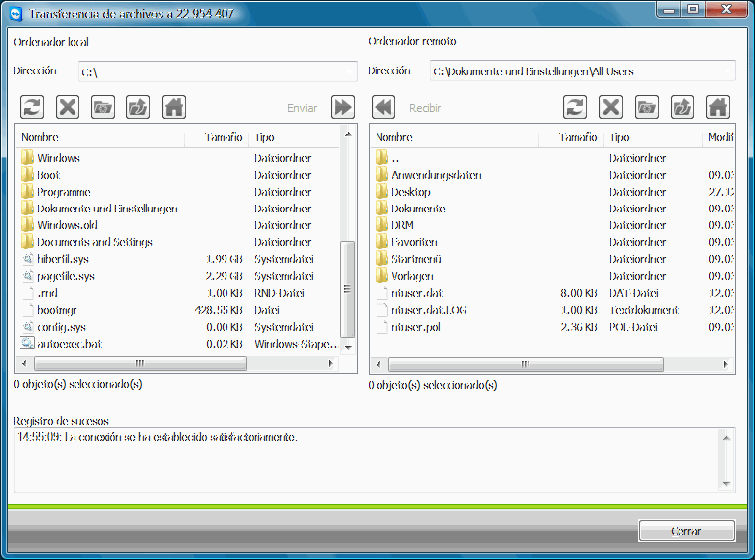Refresh the remote computer file list

pyautogui.click(x=575, y=107)
